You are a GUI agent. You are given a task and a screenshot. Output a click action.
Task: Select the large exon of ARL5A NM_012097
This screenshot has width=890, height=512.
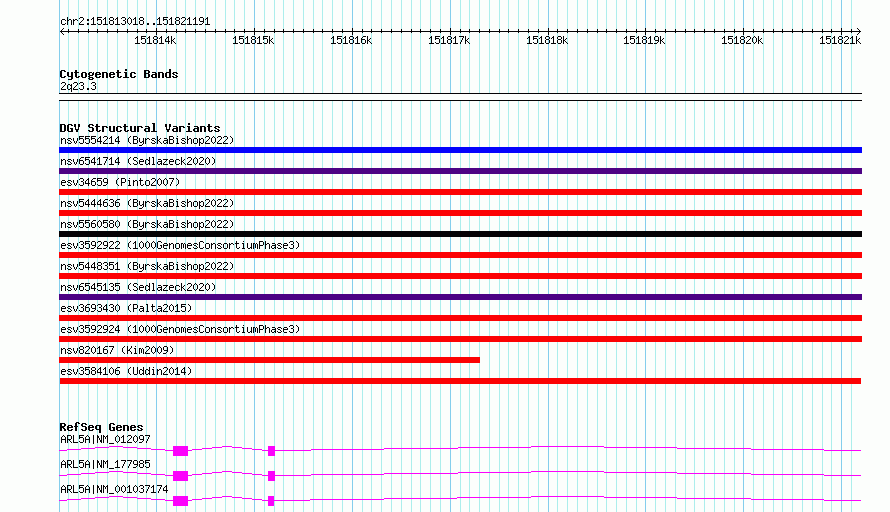coord(180,451)
